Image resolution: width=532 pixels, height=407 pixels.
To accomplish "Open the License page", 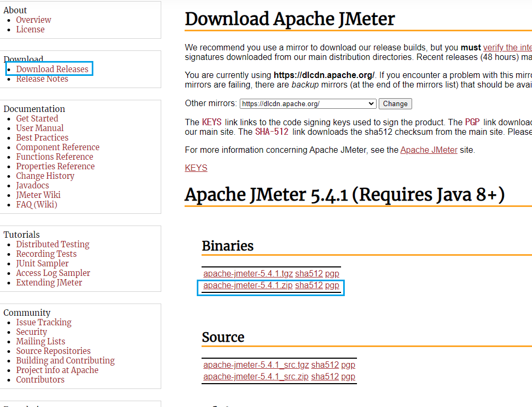I will pos(30,29).
